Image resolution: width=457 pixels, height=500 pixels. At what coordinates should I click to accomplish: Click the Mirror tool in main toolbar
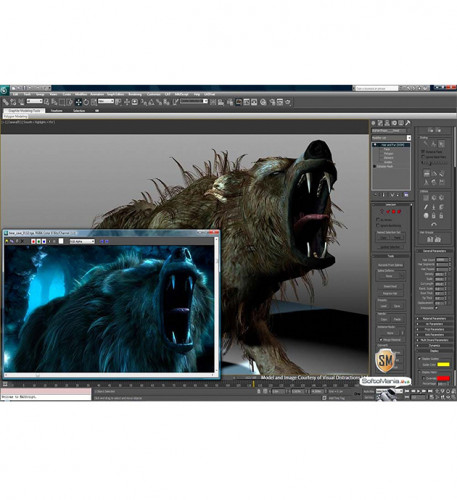tap(213, 102)
